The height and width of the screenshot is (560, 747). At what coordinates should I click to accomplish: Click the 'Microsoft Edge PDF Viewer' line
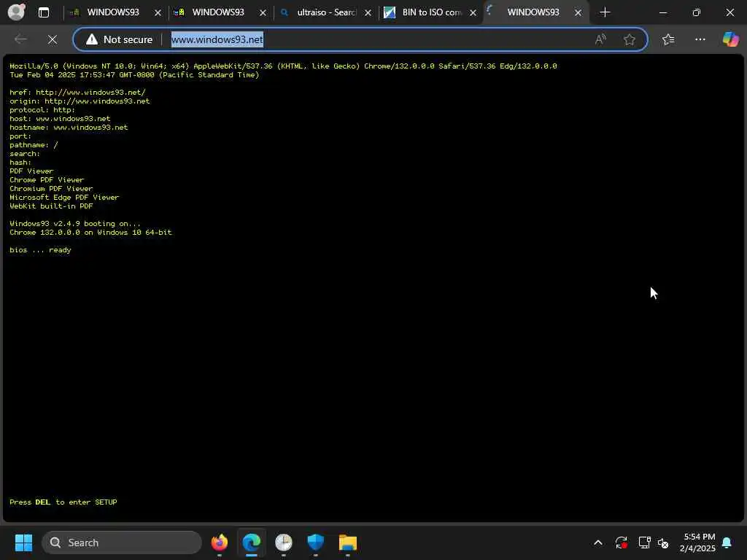[64, 198]
